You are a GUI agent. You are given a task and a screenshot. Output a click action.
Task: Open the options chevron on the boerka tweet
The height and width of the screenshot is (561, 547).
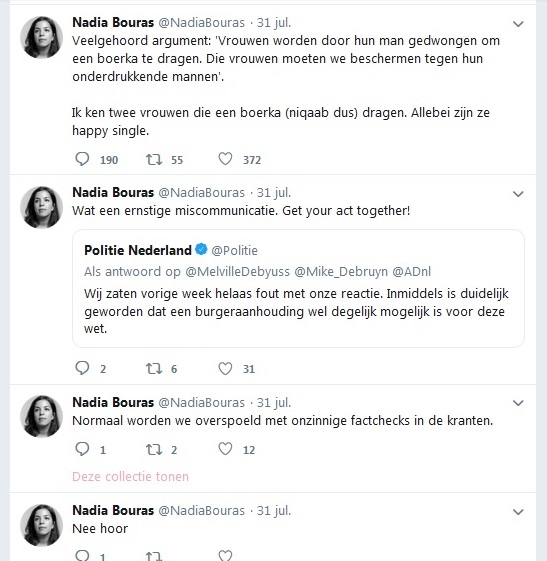pos(518,24)
